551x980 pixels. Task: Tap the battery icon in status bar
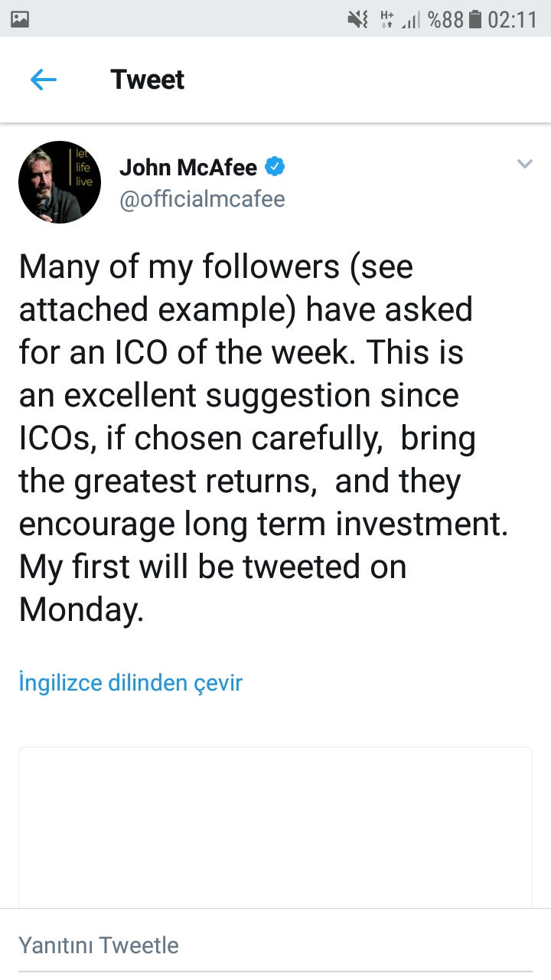tap(474, 19)
